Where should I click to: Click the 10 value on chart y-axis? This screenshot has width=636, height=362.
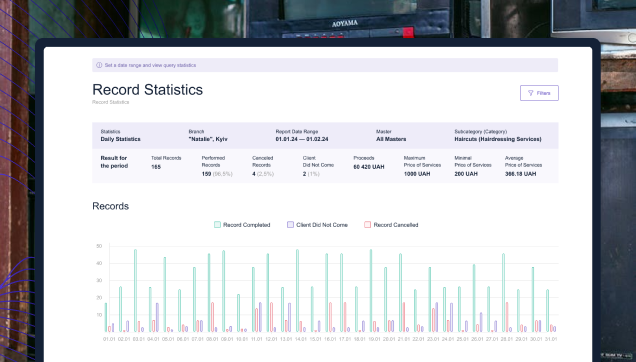point(99,315)
